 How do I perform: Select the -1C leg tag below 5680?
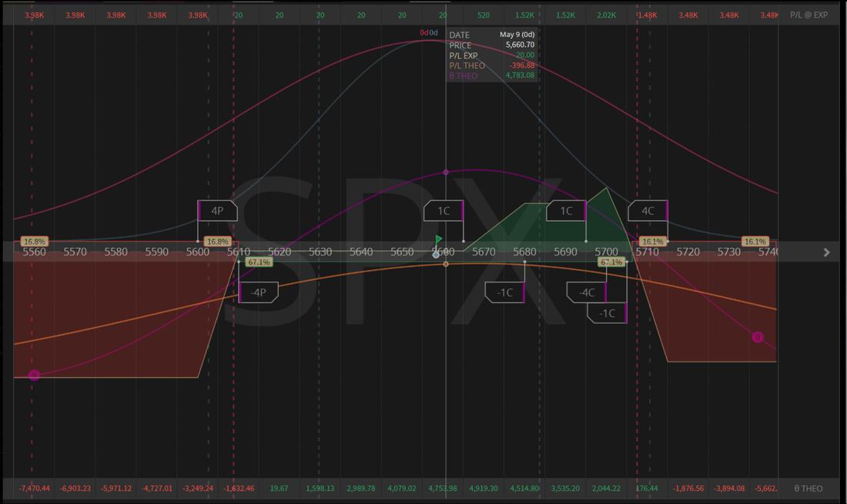click(x=505, y=292)
